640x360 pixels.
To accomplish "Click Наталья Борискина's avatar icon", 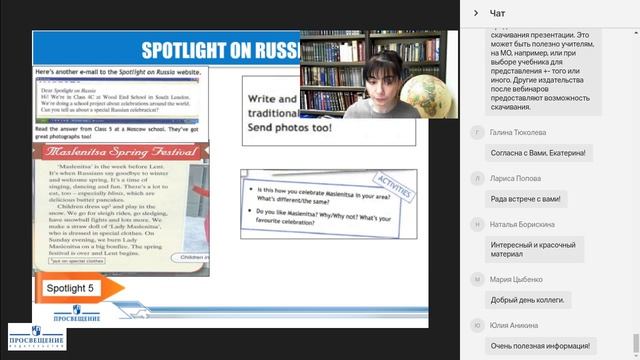I will click(x=477, y=224).
